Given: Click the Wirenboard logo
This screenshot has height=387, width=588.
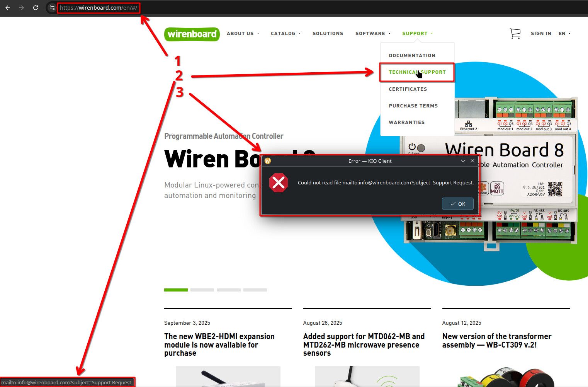Looking at the screenshot, I should pyautogui.click(x=192, y=34).
